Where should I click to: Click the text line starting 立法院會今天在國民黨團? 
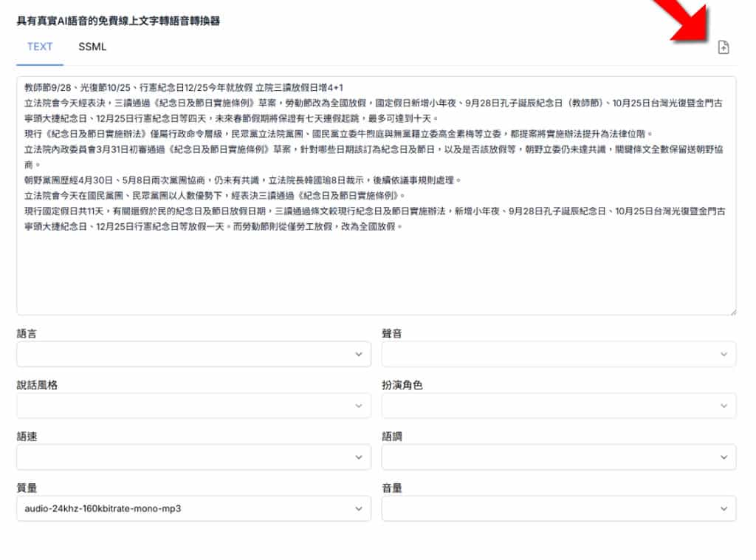click(x=215, y=195)
